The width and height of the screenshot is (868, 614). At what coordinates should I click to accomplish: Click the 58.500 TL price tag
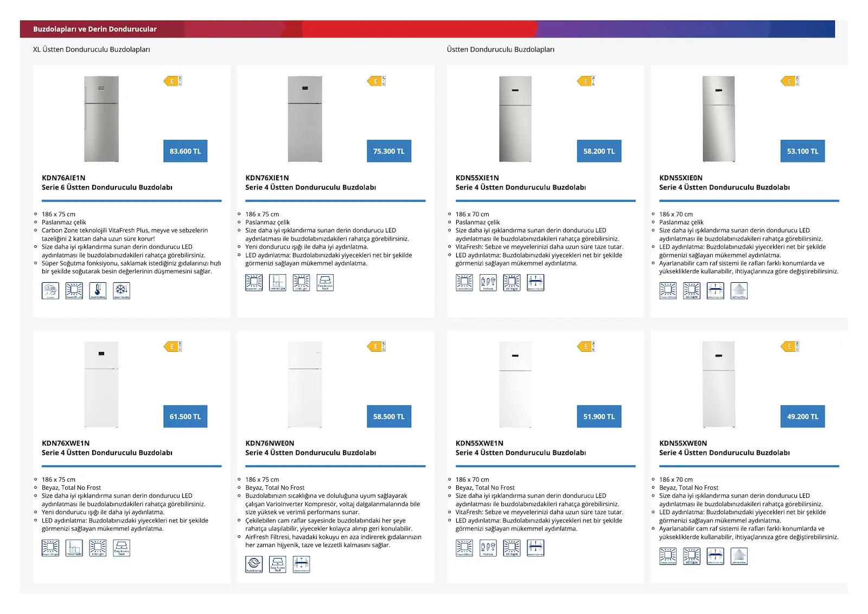389,417
